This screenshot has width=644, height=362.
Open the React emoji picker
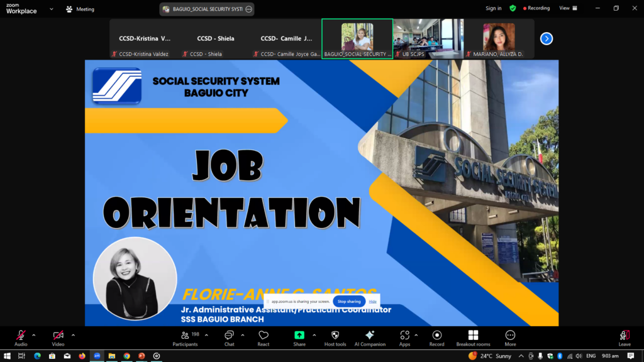(264, 338)
